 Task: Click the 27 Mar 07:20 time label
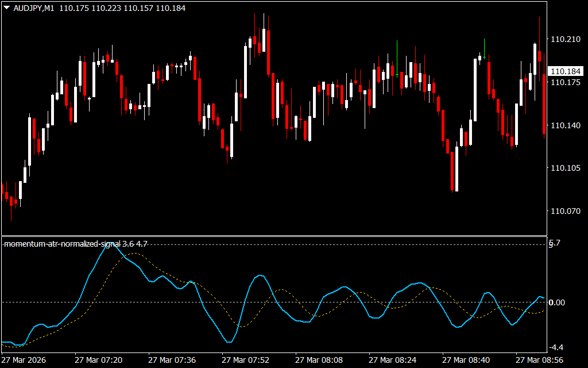98,360
